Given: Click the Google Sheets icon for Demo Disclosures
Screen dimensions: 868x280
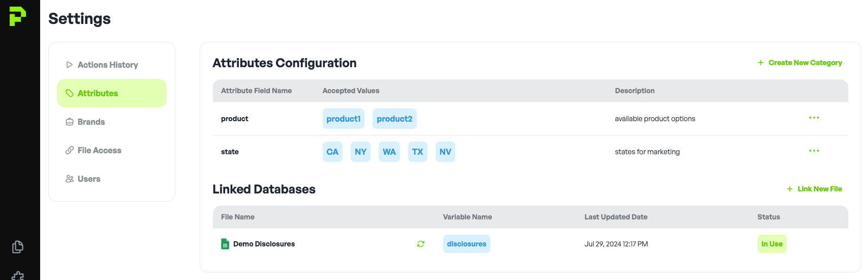Looking at the screenshot, I should [x=225, y=244].
